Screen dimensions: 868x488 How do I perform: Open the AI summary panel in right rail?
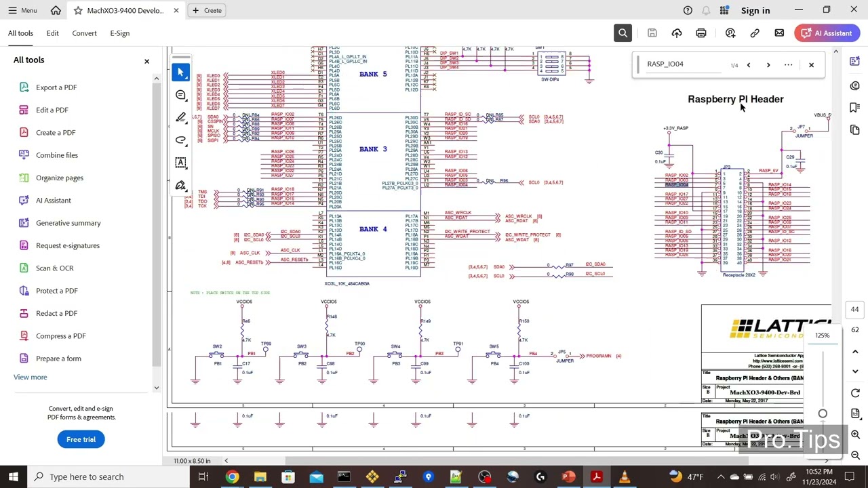tap(854, 62)
